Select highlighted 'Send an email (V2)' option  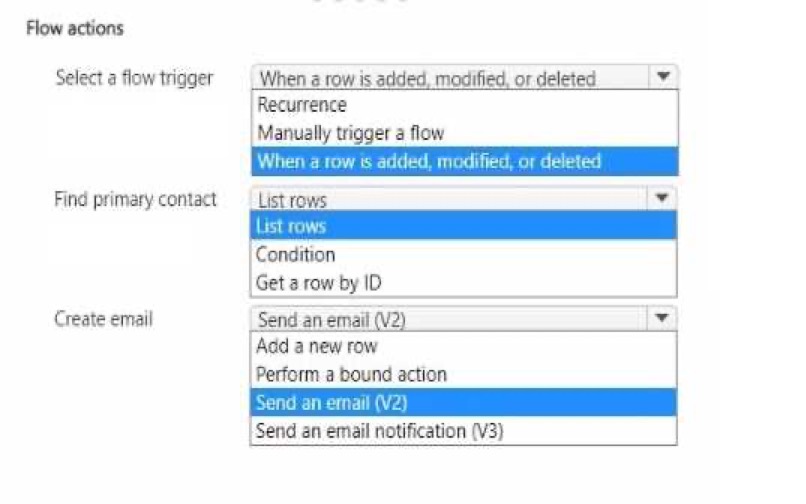tap(464, 403)
